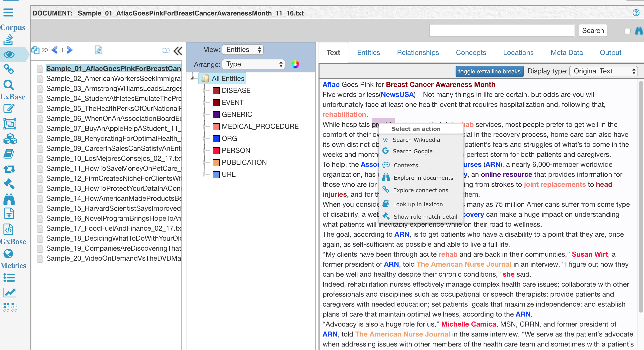This screenshot has height=350, width=644.
Task: Go to next page of documents
Action: pos(70,50)
